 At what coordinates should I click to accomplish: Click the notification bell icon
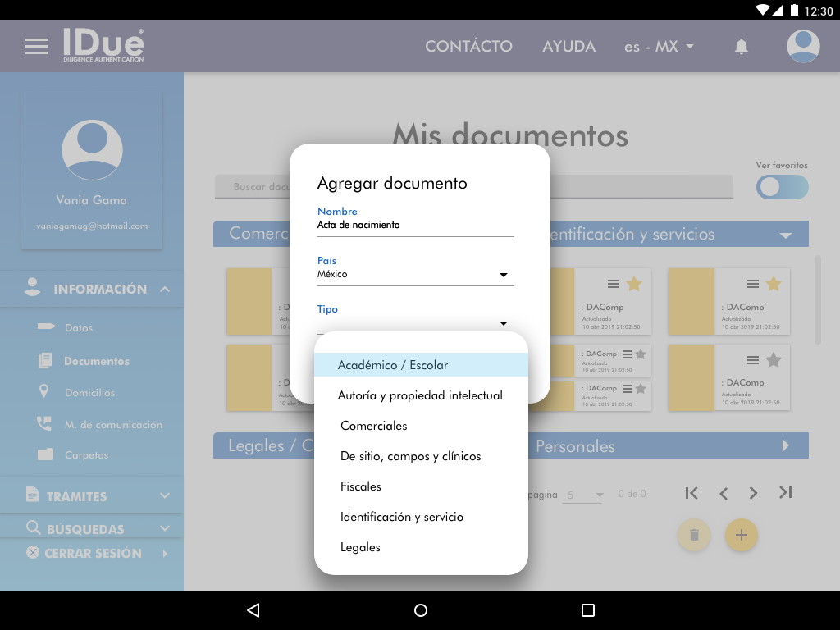tap(742, 47)
